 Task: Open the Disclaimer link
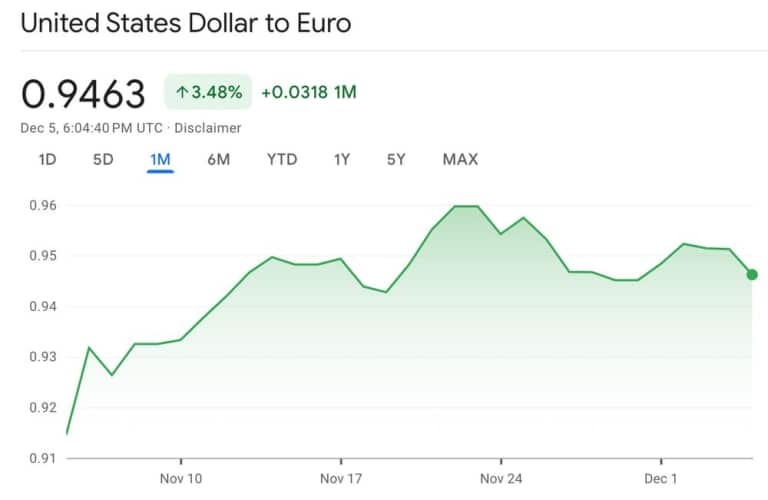[x=210, y=128]
